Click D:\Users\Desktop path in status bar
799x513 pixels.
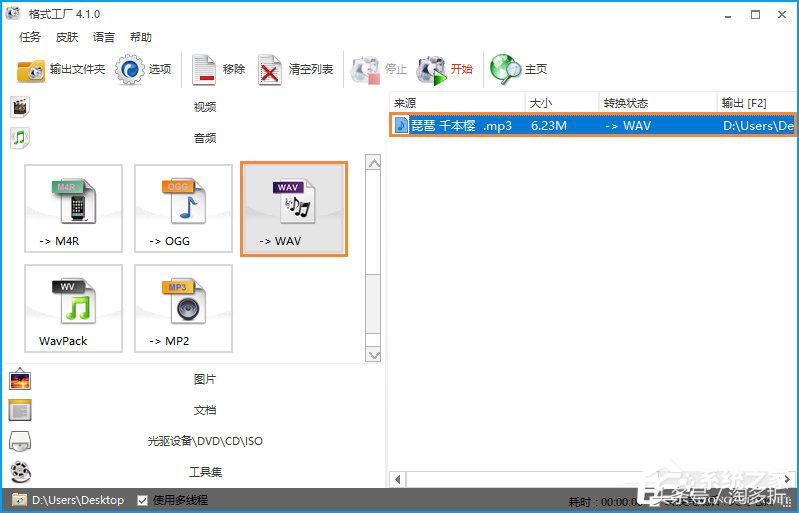pos(78,500)
